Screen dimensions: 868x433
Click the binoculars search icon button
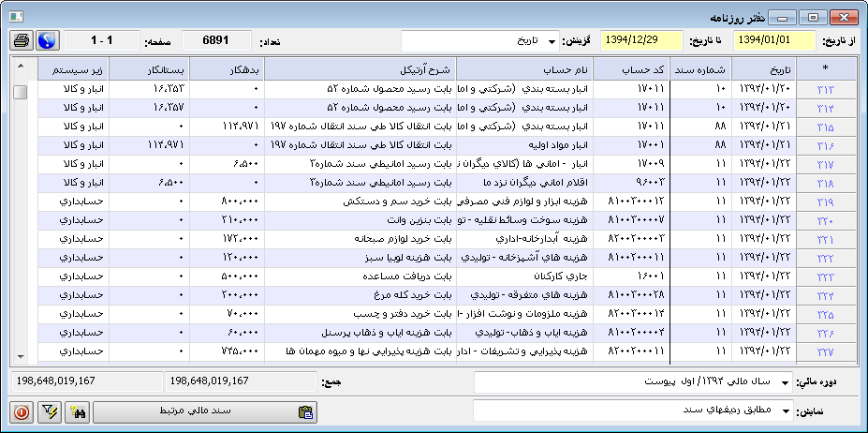pyautogui.click(x=77, y=413)
